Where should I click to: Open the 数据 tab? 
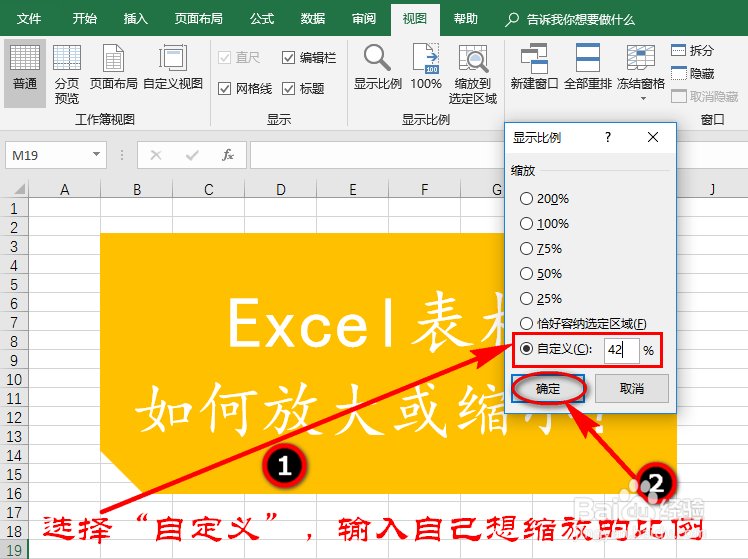[x=313, y=19]
